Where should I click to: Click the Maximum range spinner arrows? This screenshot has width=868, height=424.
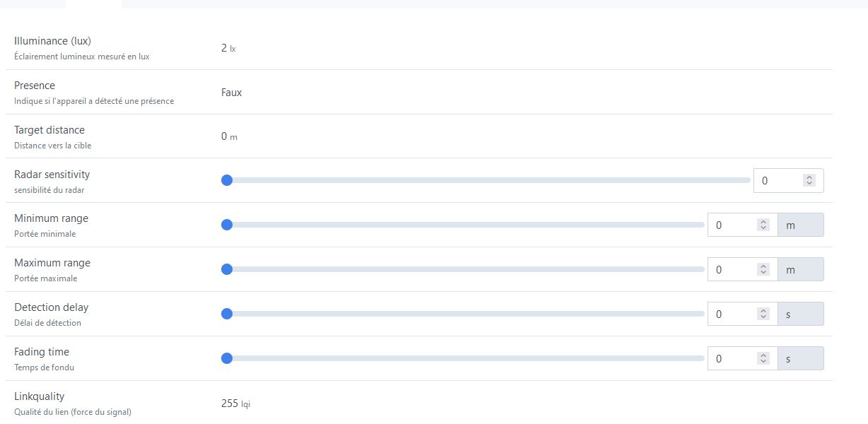(763, 269)
